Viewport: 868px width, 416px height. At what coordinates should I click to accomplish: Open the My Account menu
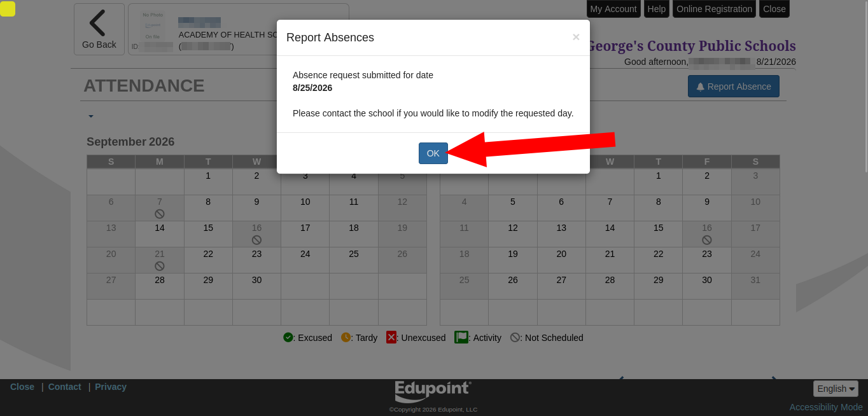(613, 9)
